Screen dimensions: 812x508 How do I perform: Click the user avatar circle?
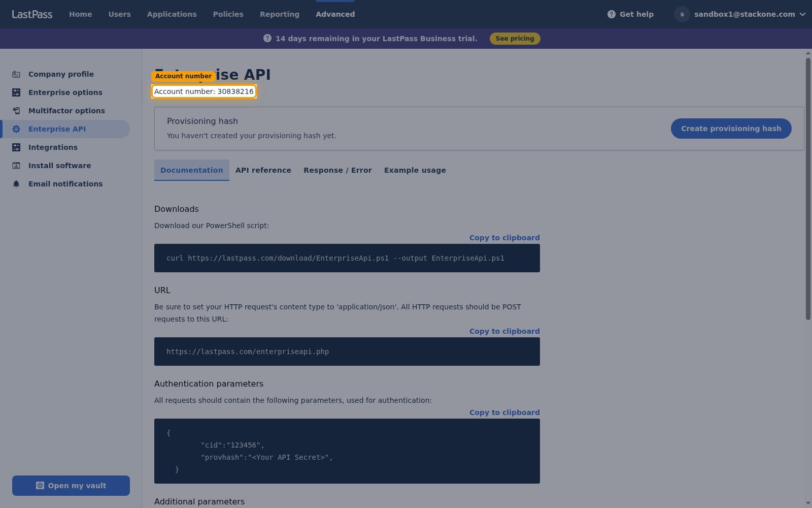click(682, 14)
